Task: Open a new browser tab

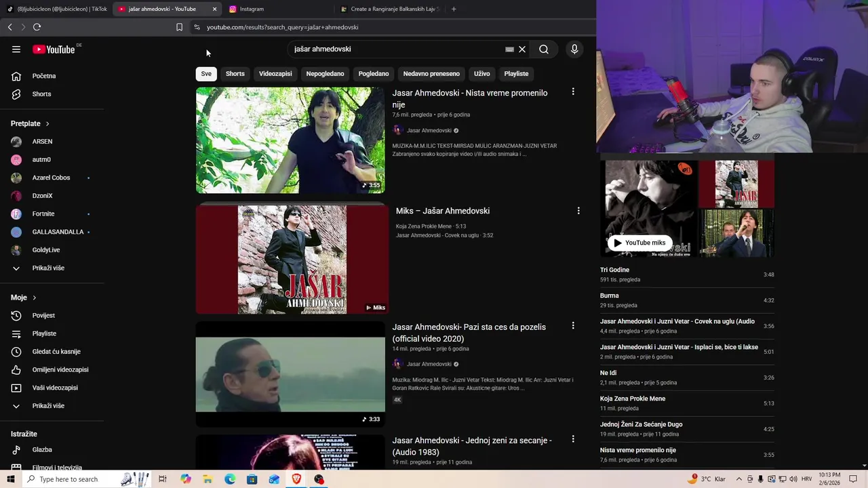Action: tap(454, 9)
